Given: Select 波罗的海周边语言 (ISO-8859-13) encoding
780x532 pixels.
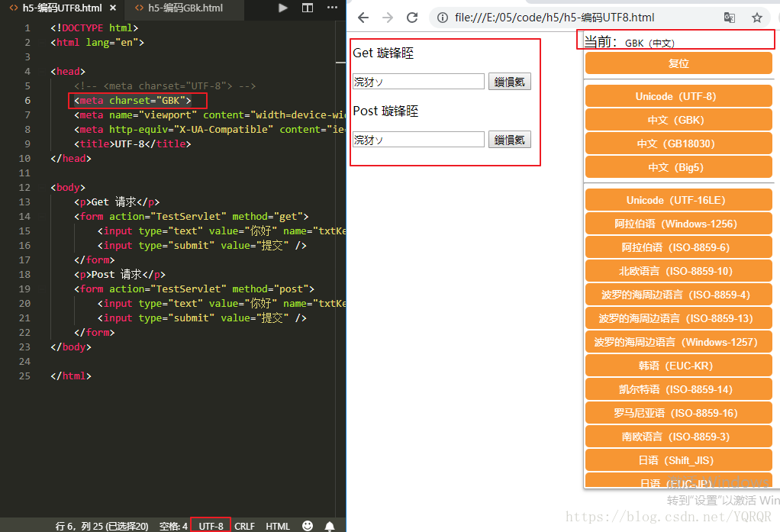Looking at the screenshot, I should click(x=678, y=318).
